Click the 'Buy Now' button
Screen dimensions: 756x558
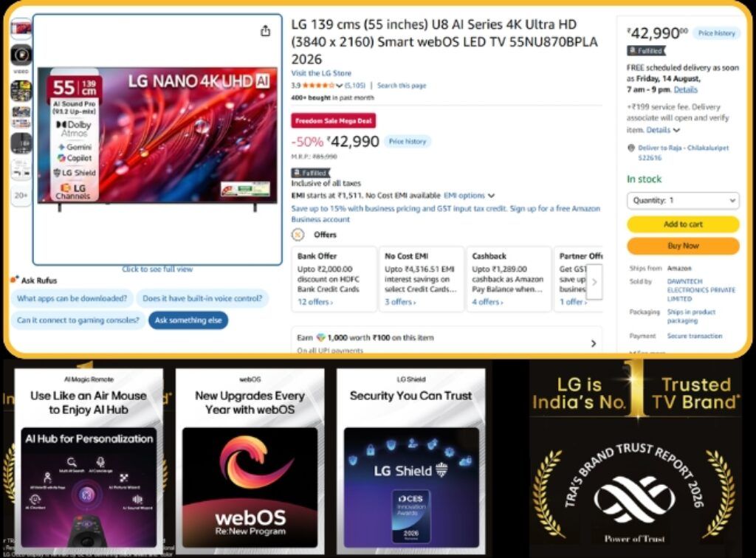point(683,246)
